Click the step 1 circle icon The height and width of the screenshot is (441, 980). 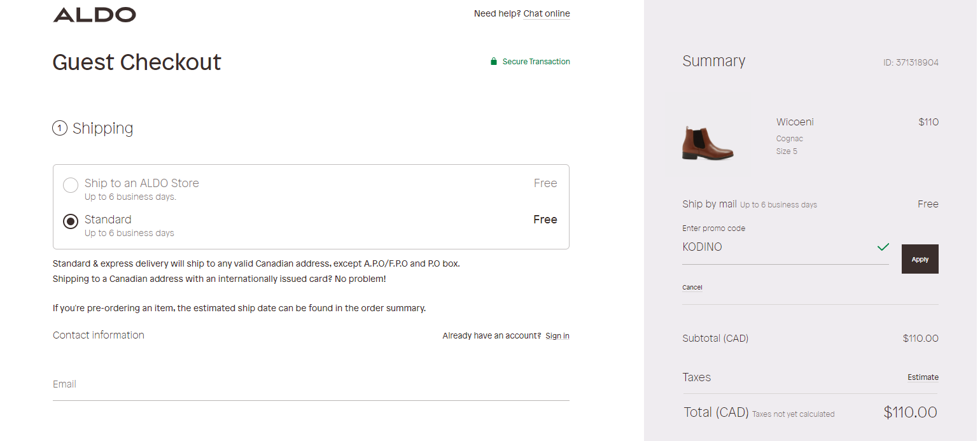(x=60, y=129)
